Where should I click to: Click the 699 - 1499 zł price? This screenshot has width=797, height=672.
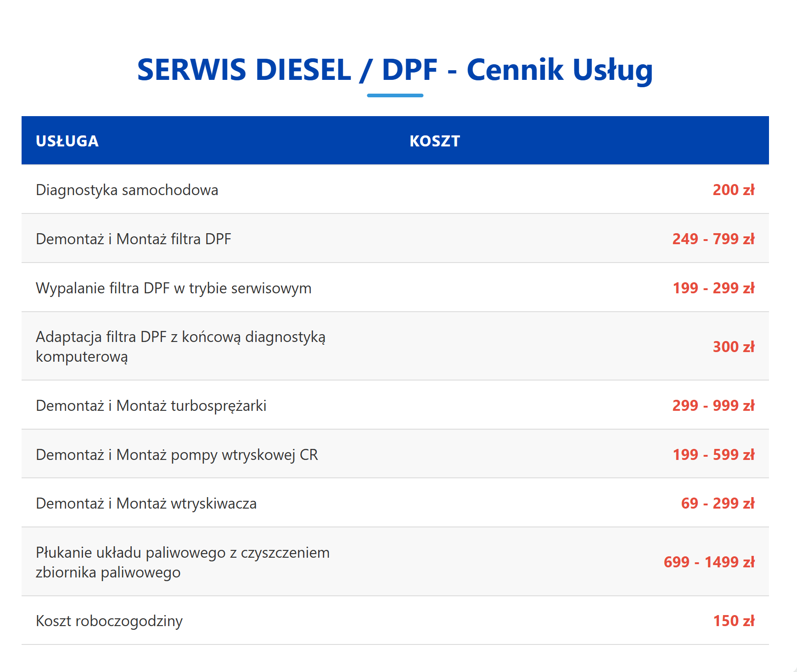(x=709, y=562)
